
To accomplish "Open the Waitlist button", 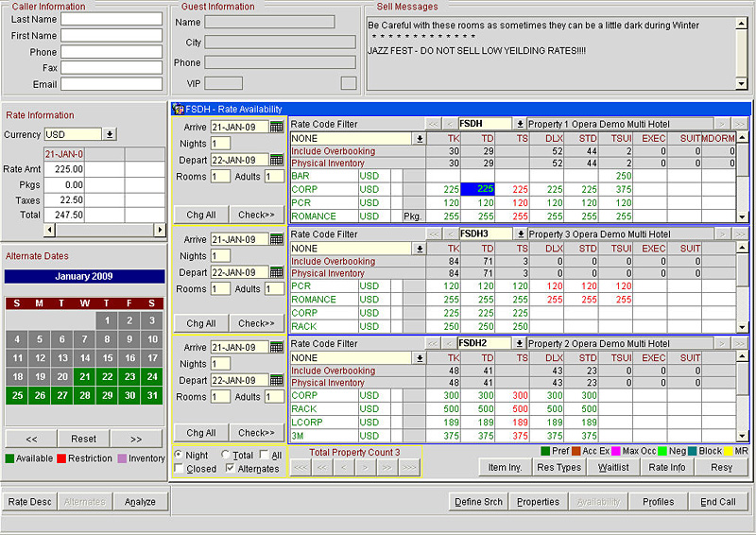I will (x=613, y=467).
